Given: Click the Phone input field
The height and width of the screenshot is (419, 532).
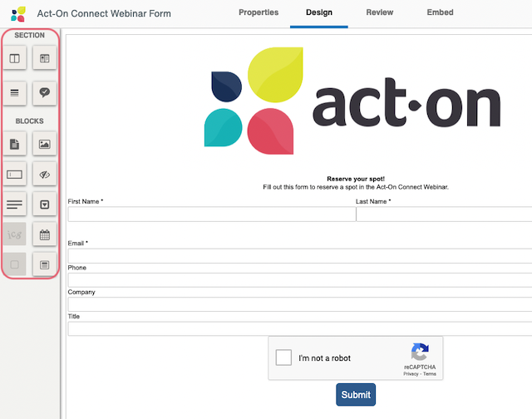Looking at the screenshot, I should pyautogui.click(x=300, y=280).
